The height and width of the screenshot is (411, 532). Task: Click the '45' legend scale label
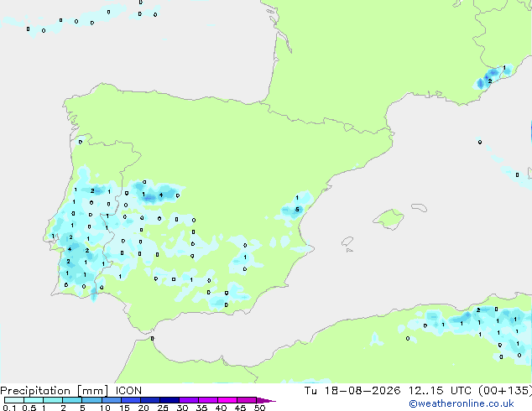pos(240,408)
